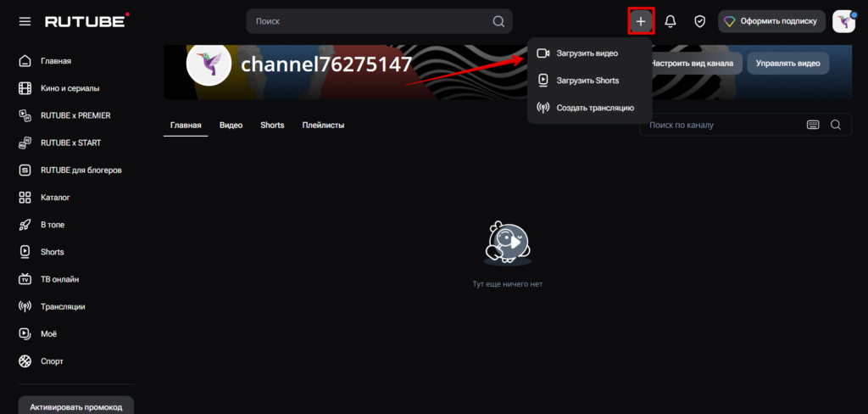Click the channel hummingbird avatar

point(209,64)
